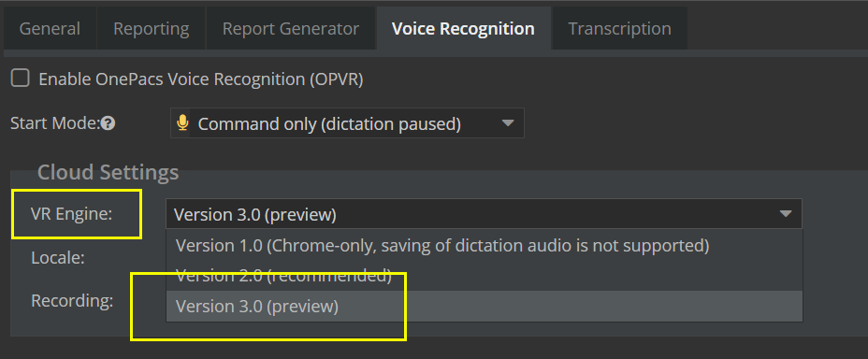868x359 pixels.
Task: Click the Cloud Settings group heading
Action: [108, 172]
